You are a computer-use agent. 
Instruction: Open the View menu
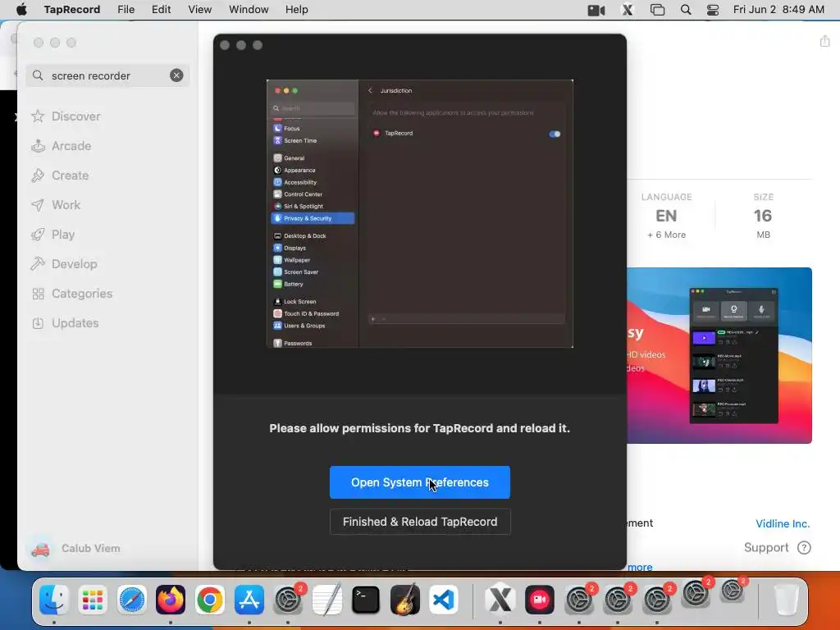[200, 10]
